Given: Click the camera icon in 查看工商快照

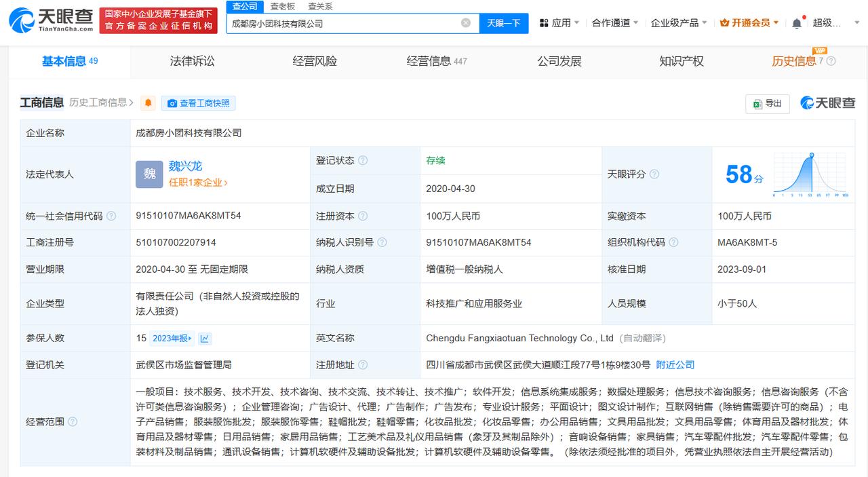Looking at the screenshot, I should click(172, 103).
